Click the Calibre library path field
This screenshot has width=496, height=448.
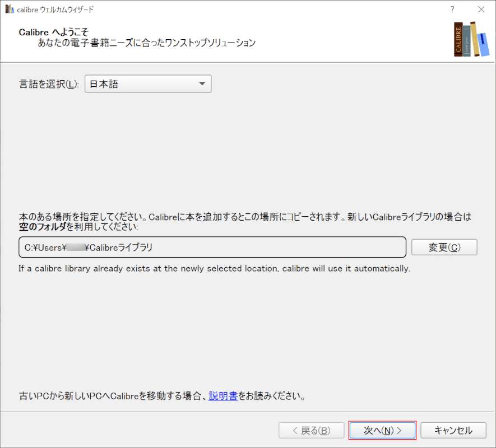point(212,247)
